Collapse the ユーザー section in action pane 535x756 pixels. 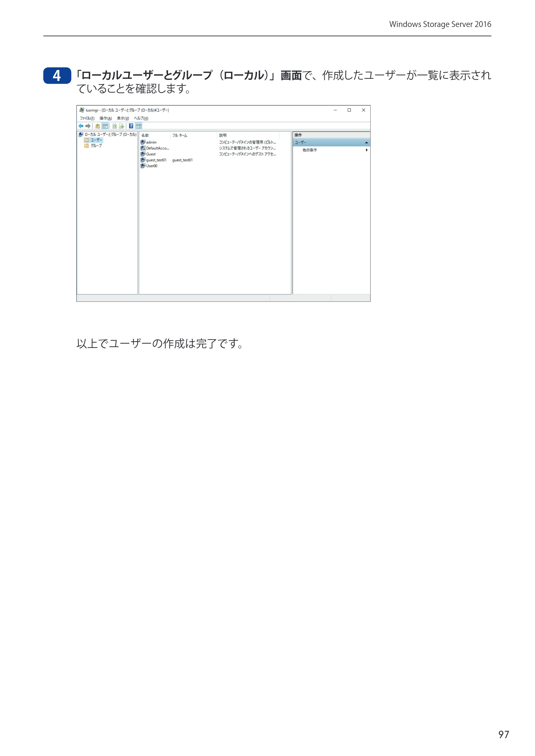tap(366, 143)
